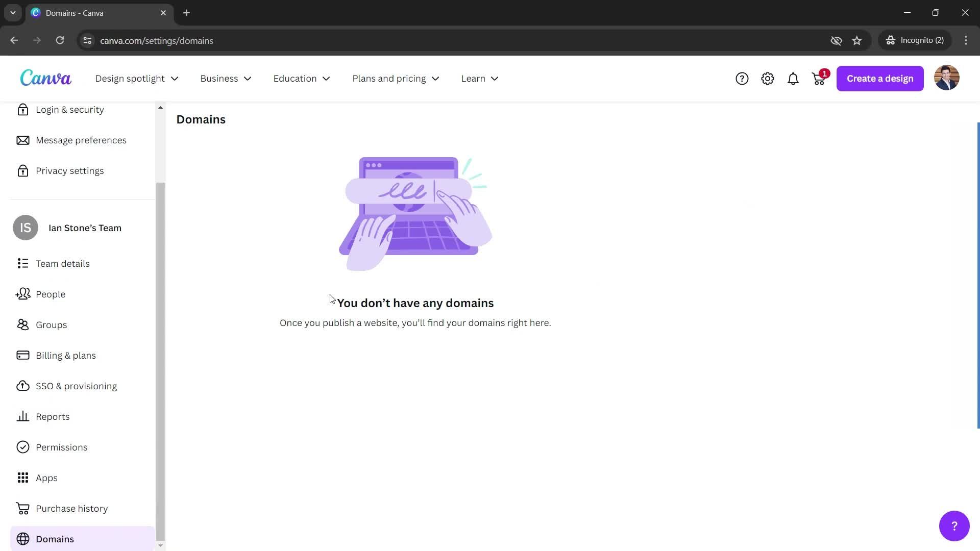This screenshot has height=551, width=980.
Task: Toggle the notifications bell icon
Action: click(x=793, y=79)
